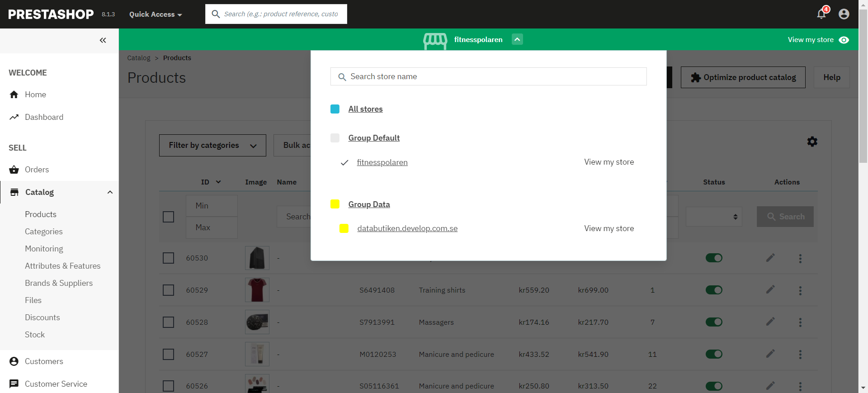Screen dimensions: 868x393
Task: Edit product 60530 with pencil icon
Action: (770, 258)
